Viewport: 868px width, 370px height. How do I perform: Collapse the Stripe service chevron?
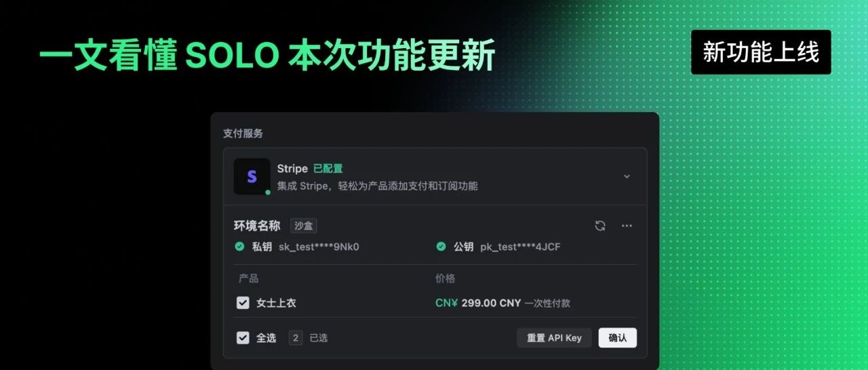pyautogui.click(x=627, y=177)
